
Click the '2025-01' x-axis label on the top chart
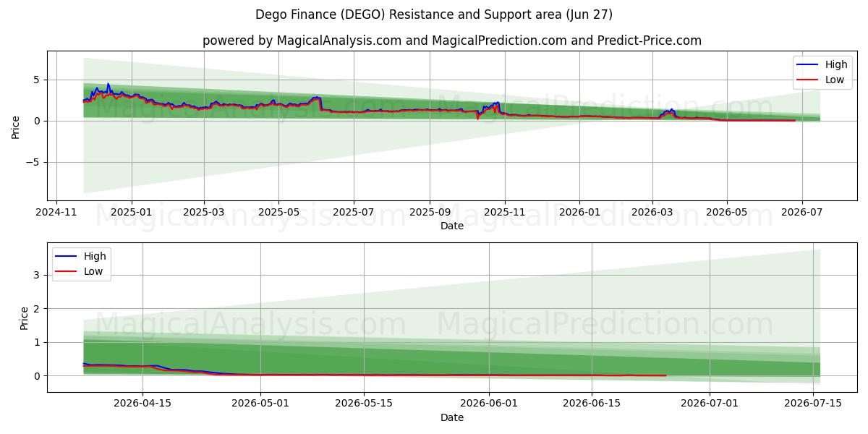click(132, 213)
